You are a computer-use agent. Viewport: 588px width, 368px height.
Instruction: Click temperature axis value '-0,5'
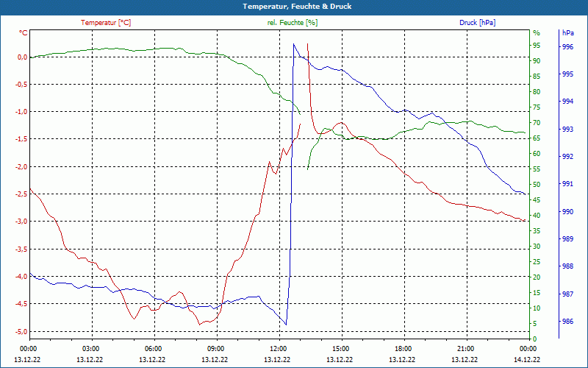click(x=21, y=85)
